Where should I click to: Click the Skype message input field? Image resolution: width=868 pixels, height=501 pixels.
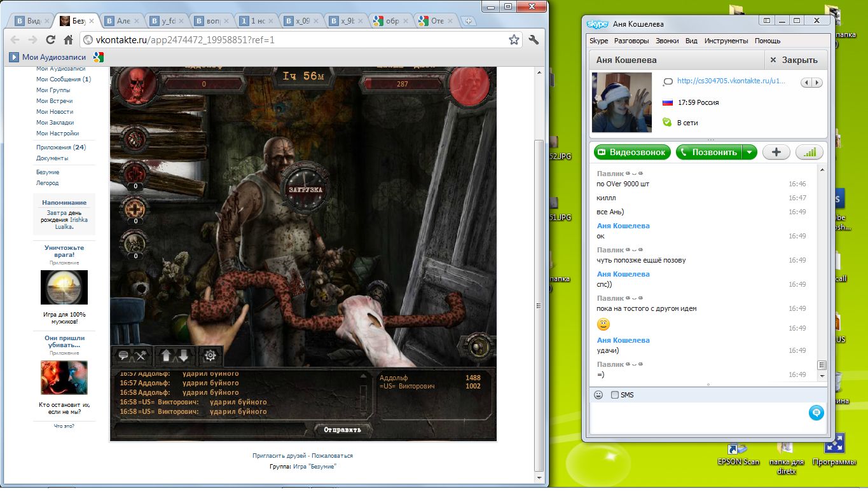tap(698, 418)
